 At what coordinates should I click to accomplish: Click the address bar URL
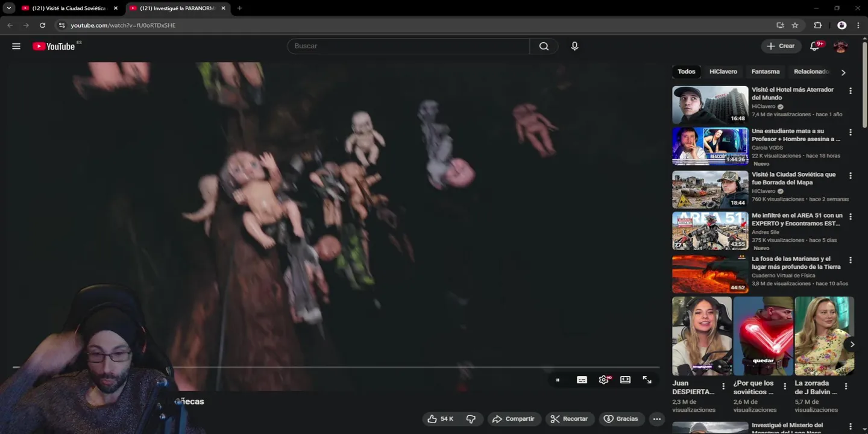(x=123, y=25)
